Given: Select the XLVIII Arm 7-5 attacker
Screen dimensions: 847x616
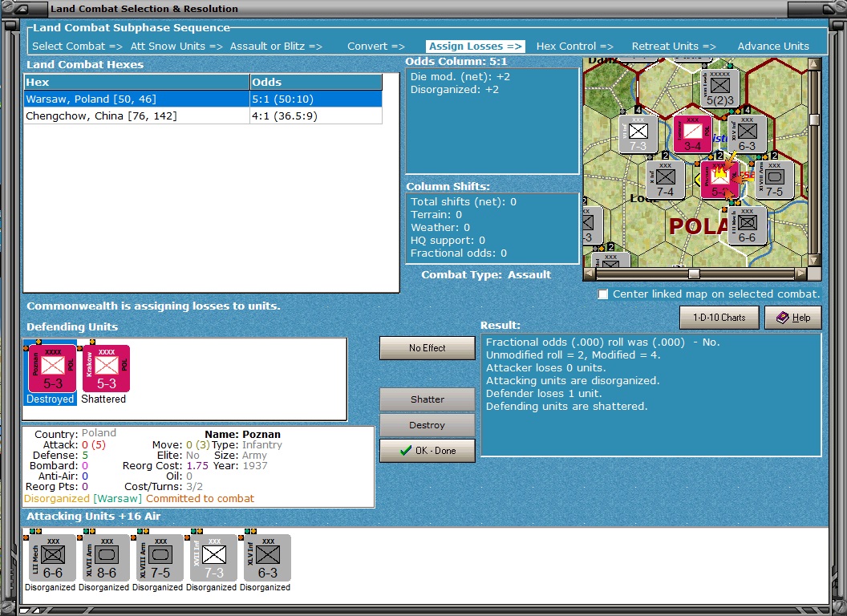Looking at the screenshot, I should [160, 557].
